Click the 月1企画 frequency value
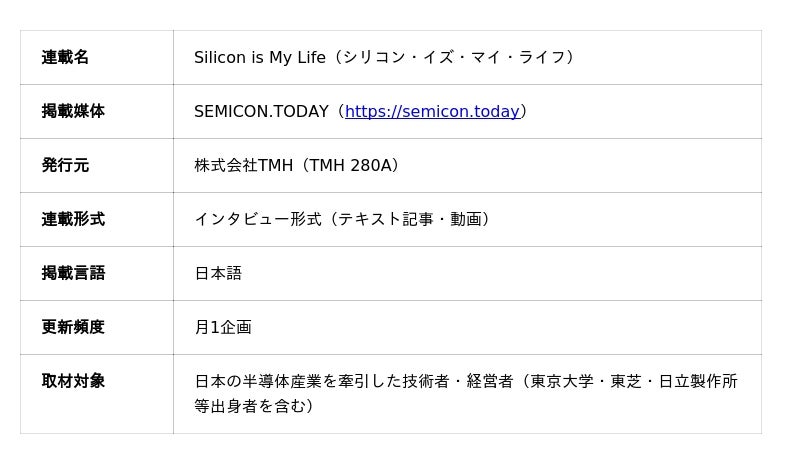Viewport: 800px width, 464px height. 223,328
